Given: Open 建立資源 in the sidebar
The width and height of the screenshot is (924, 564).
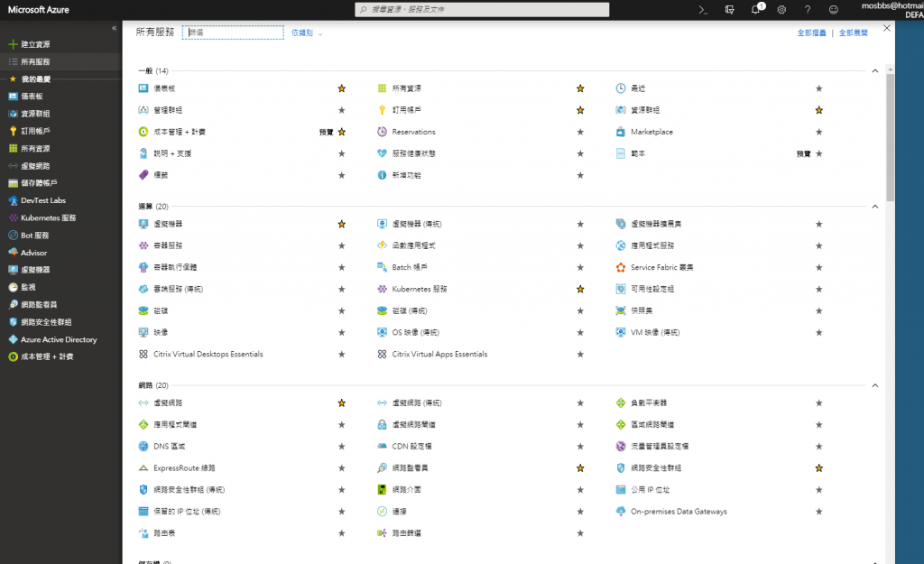Looking at the screenshot, I should click(61, 44).
